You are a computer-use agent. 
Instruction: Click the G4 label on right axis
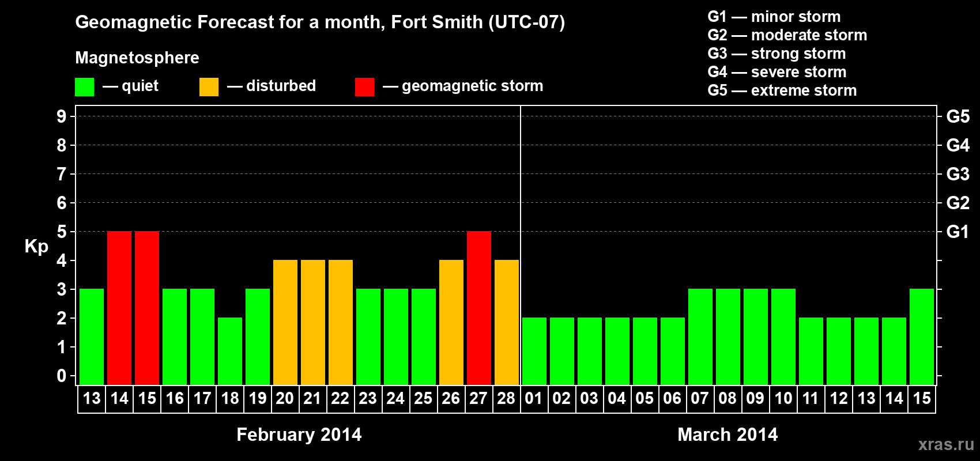(958, 145)
